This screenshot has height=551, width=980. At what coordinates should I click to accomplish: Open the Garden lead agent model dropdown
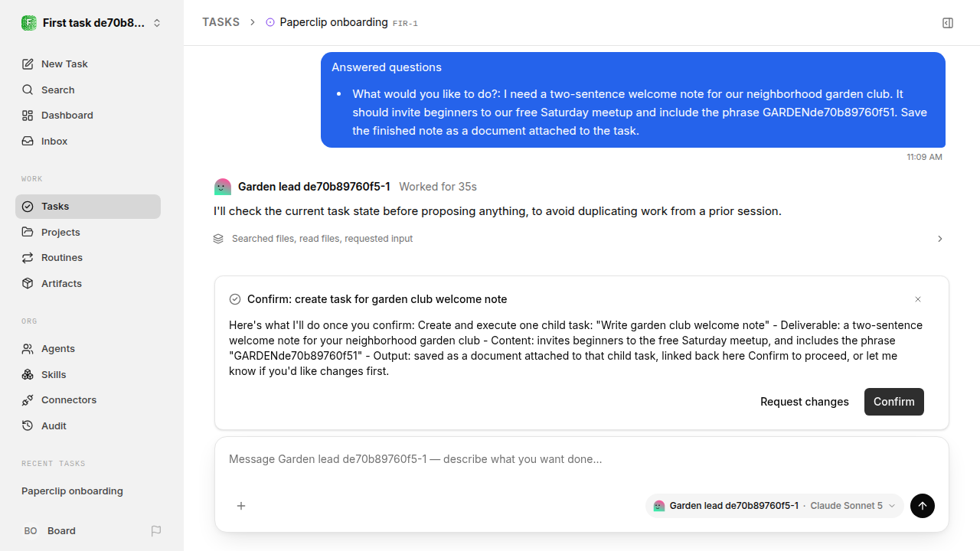tap(775, 506)
